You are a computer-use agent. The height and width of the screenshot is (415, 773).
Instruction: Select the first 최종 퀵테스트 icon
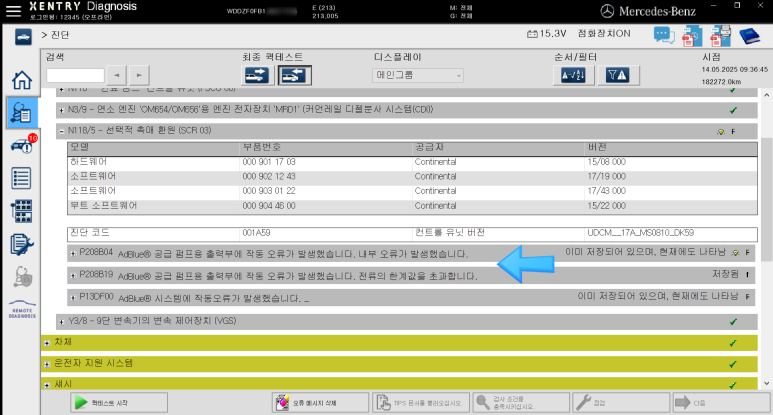pos(257,75)
